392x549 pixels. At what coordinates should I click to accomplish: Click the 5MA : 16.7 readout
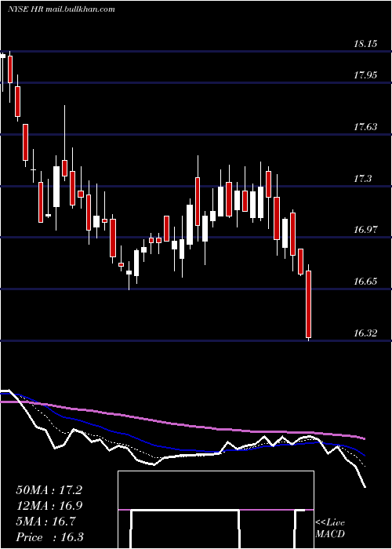(x=45, y=522)
